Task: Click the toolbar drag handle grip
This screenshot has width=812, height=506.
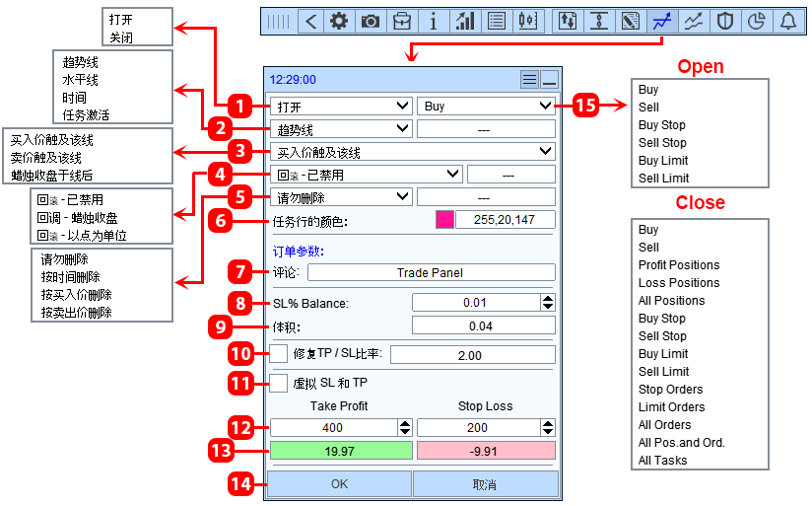Action: coord(279,22)
